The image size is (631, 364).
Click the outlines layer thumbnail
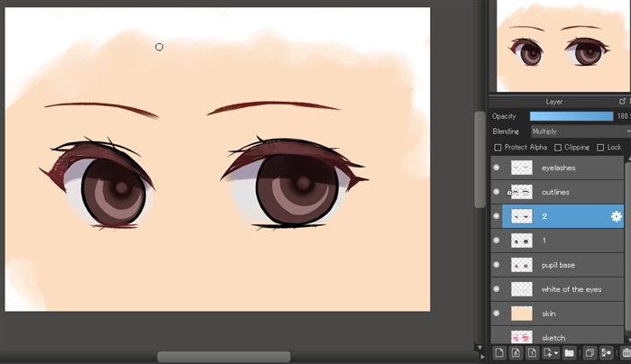tap(522, 192)
